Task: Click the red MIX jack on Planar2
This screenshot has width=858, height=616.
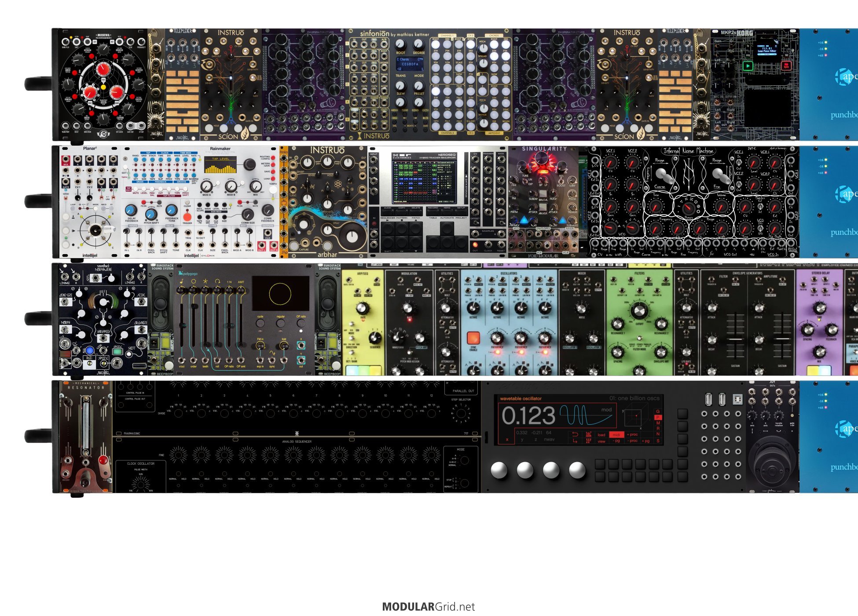Action: [x=66, y=159]
